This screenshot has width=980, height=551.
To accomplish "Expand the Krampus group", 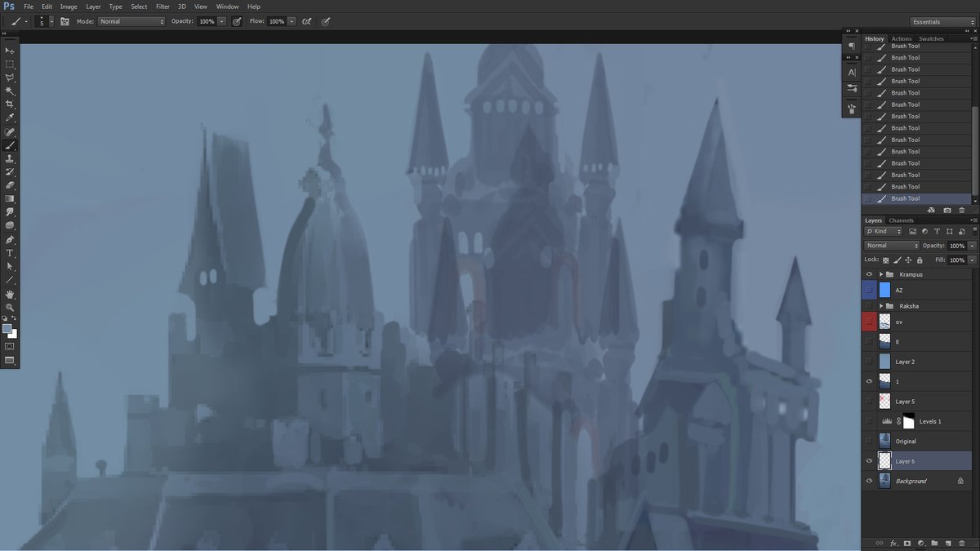I will click(880, 274).
